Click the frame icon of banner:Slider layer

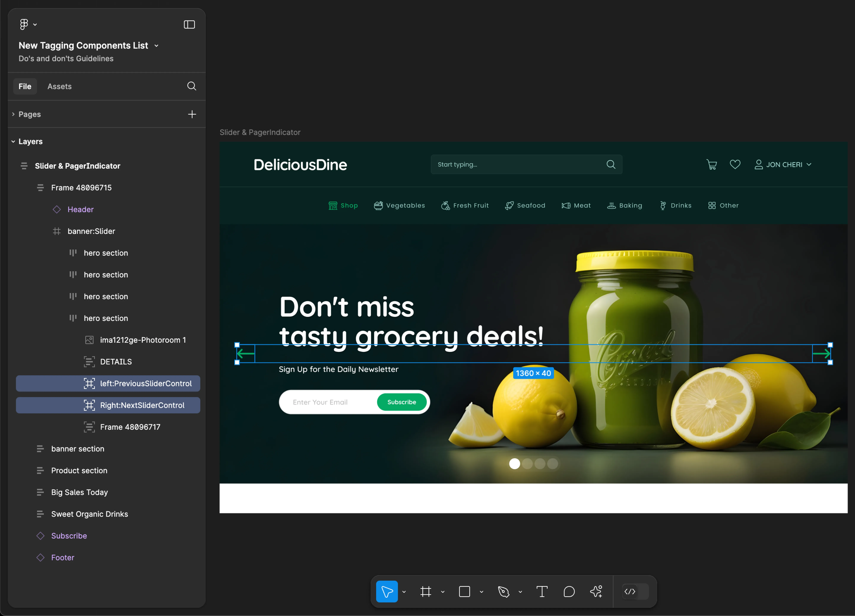57,231
